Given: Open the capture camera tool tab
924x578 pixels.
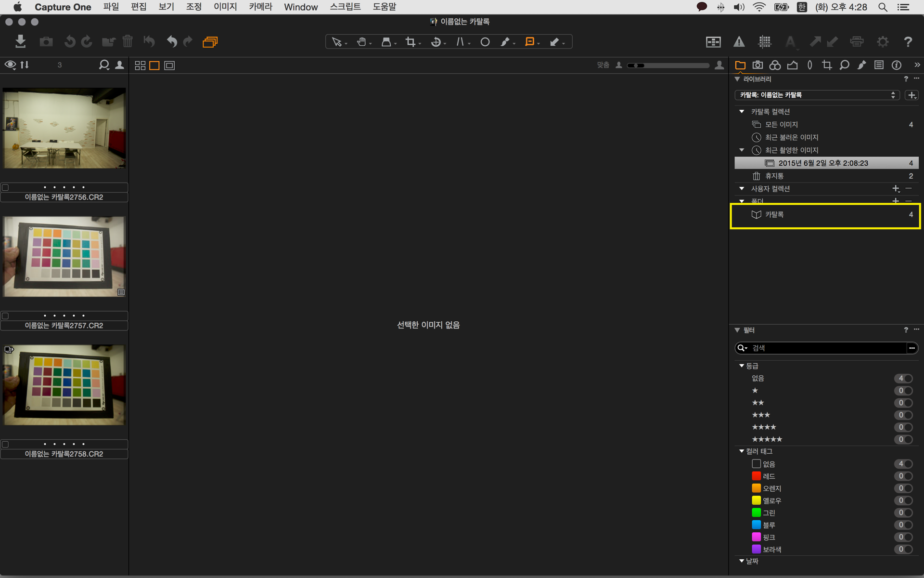Looking at the screenshot, I should (757, 65).
